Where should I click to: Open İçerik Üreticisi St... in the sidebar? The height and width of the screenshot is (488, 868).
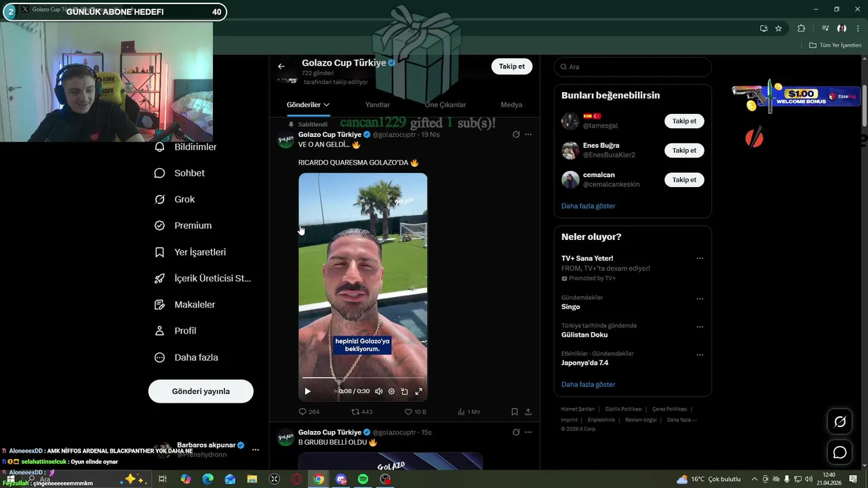click(x=203, y=279)
